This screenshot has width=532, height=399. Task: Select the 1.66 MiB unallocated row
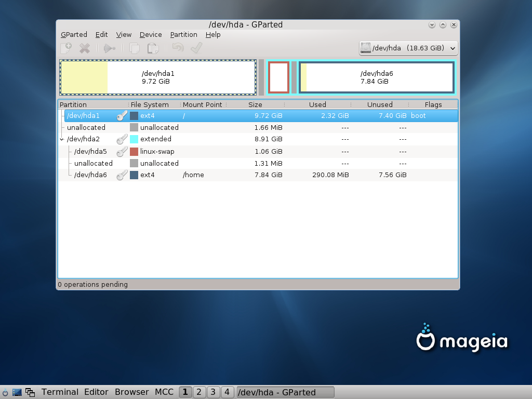point(258,128)
